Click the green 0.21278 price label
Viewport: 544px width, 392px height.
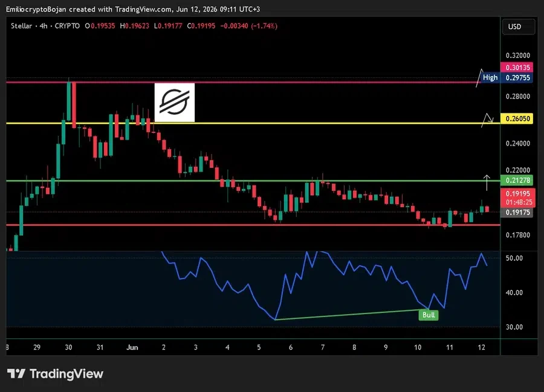coord(517,180)
